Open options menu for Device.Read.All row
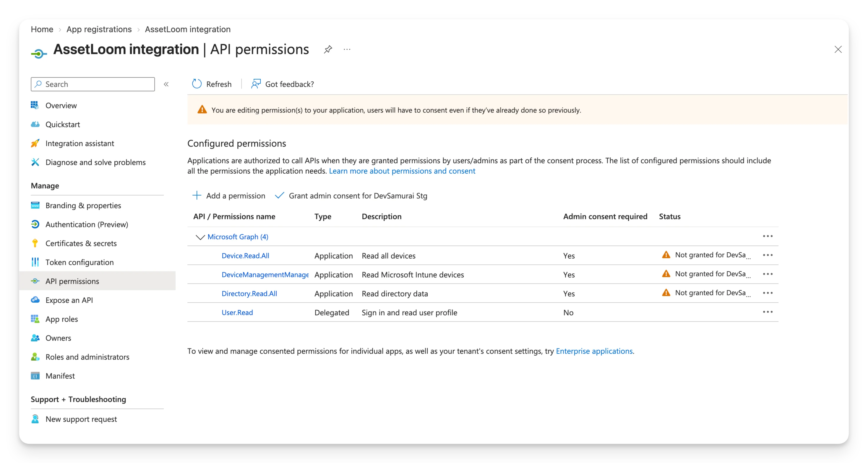 tap(768, 255)
